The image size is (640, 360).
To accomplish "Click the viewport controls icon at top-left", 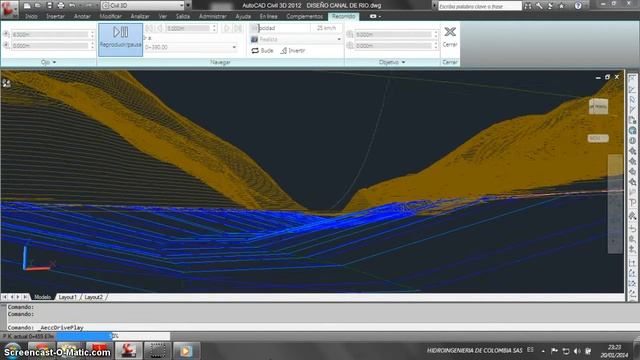I will pyautogui.click(x=6, y=83).
